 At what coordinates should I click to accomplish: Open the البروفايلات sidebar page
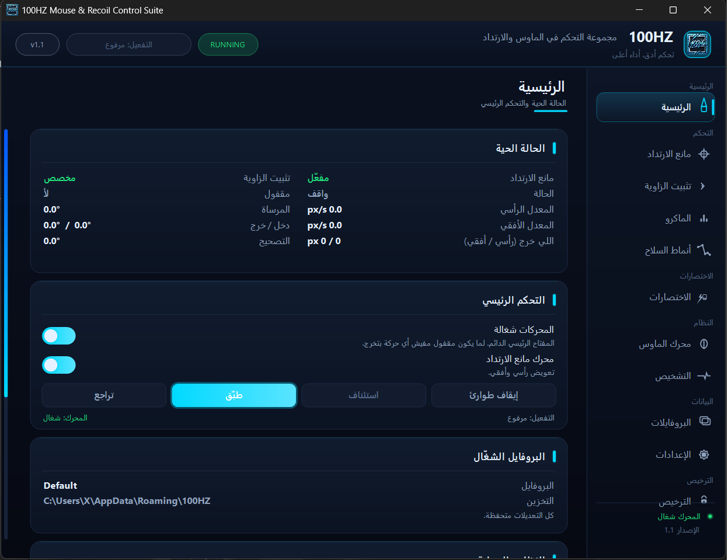pyautogui.click(x=656, y=423)
